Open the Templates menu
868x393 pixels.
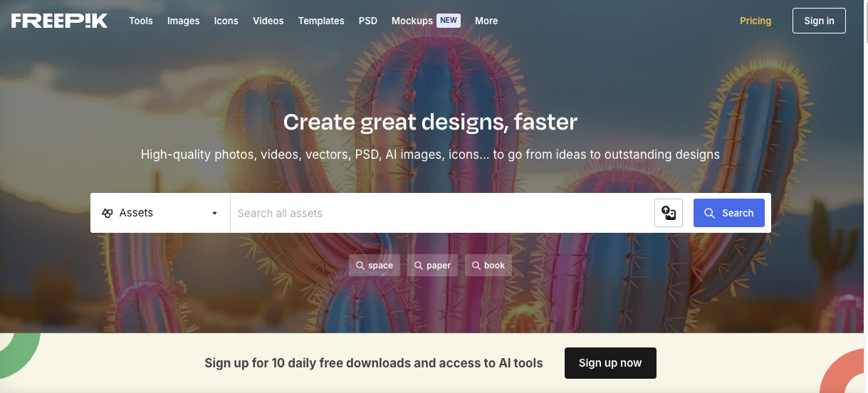[321, 21]
